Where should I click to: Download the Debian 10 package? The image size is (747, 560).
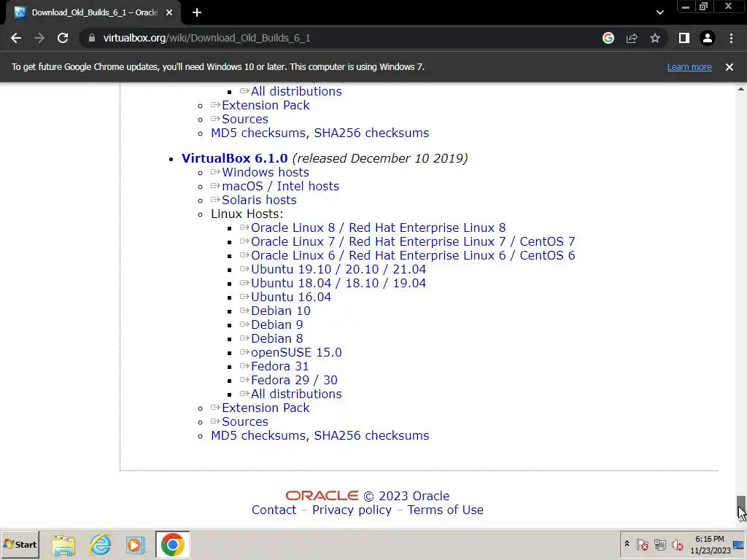pos(281,311)
